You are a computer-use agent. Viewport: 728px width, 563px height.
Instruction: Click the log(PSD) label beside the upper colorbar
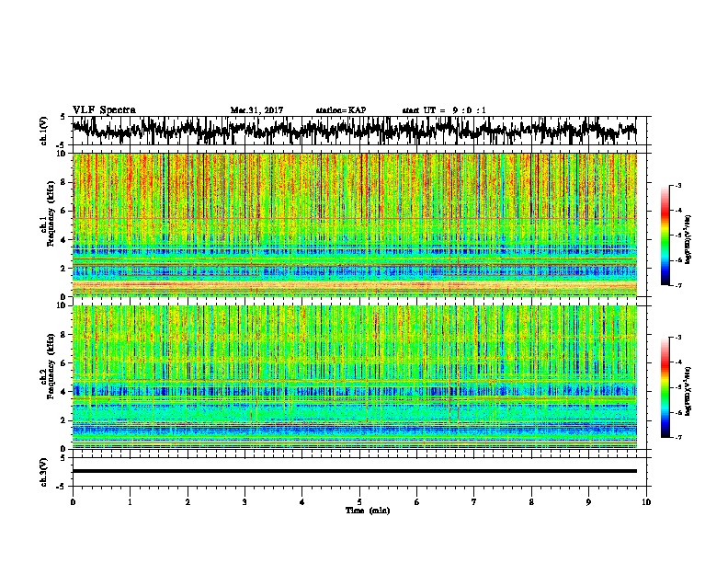point(688,239)
